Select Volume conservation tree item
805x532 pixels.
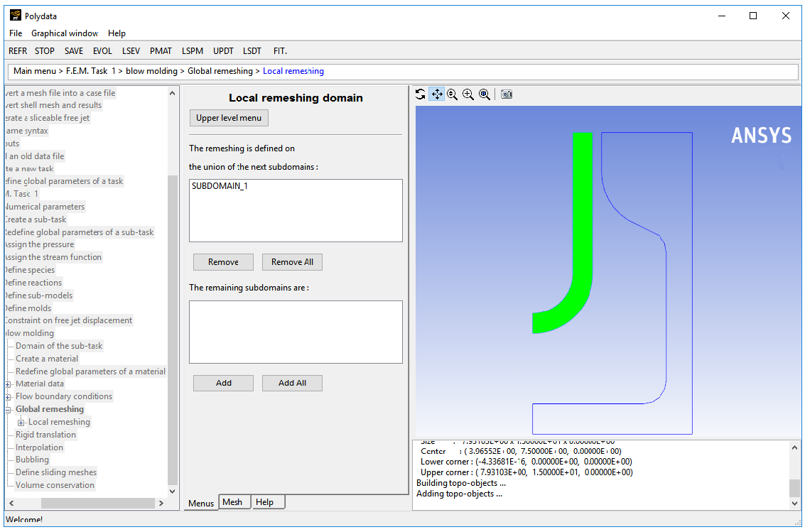[55, 485]
